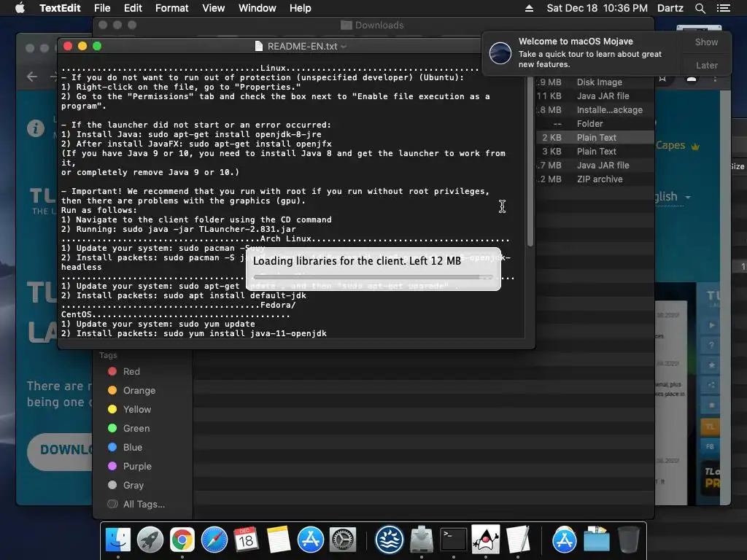747x560 pixels.
Task: Open the Format menu
Action: pyautogui.click(x=172, y=8)
